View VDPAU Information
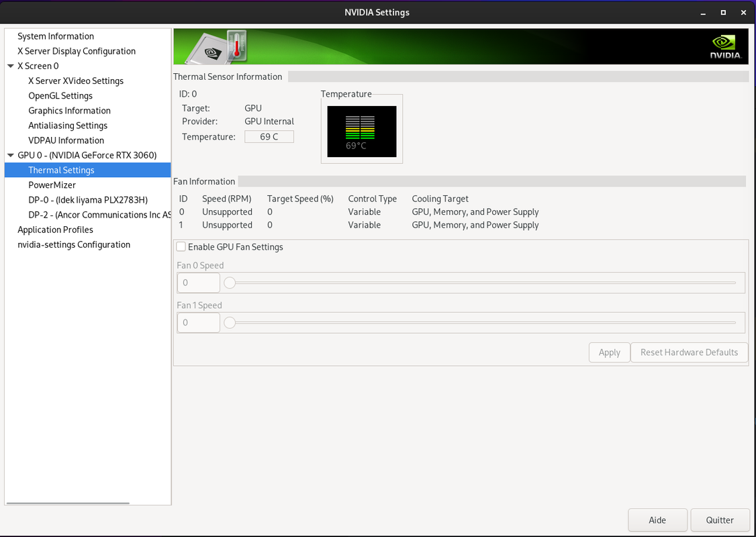The width and height of the screenshot is (756, 537). coord(66,141)
